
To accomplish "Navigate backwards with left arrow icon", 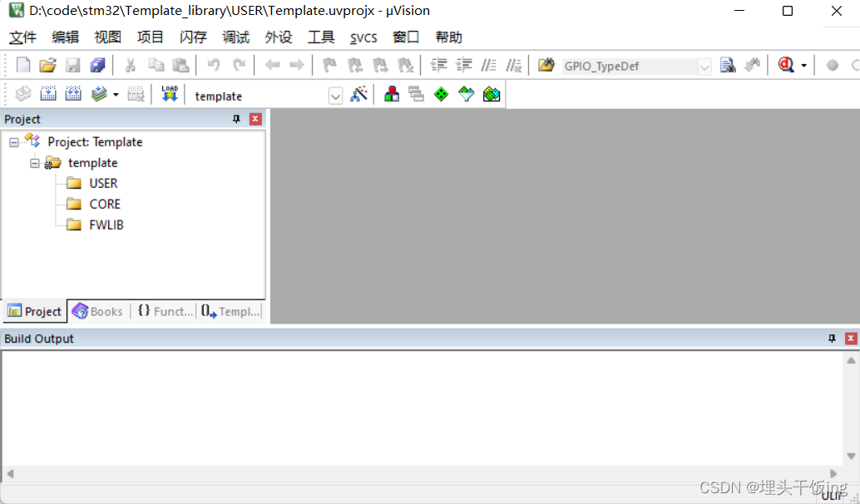I will [x=272, y=65].
